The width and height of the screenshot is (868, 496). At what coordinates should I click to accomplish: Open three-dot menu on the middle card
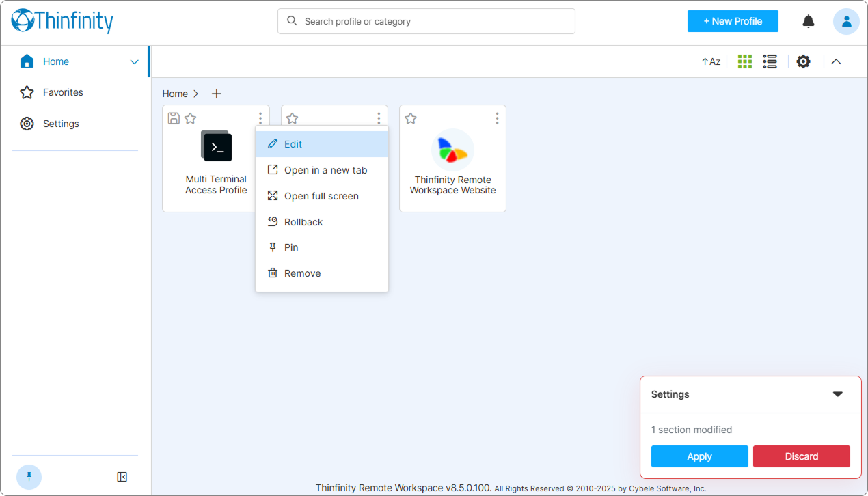[379, 118]
